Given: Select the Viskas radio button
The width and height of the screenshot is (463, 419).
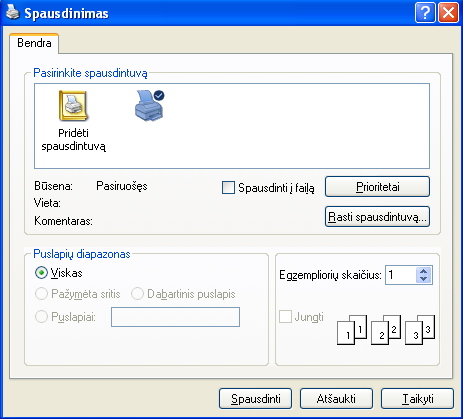Looking at the screenshot, I should click(41, 273).
